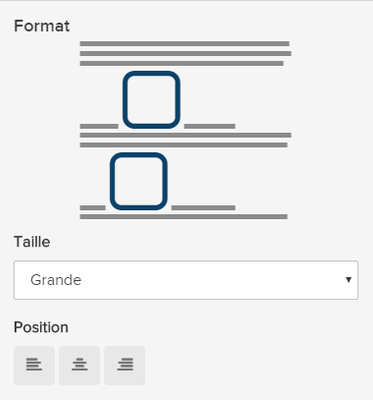
Task: Click short gray line left of upper box
Action: tap(99, 126)
